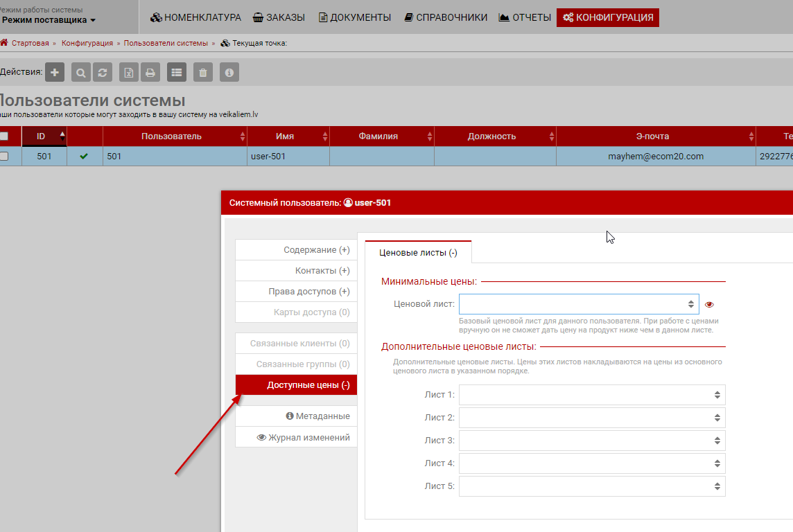Open the ЗАКАЗЫ menu
Image resolution: width=793 pixels, height=532 pixels.
point(279,17)
